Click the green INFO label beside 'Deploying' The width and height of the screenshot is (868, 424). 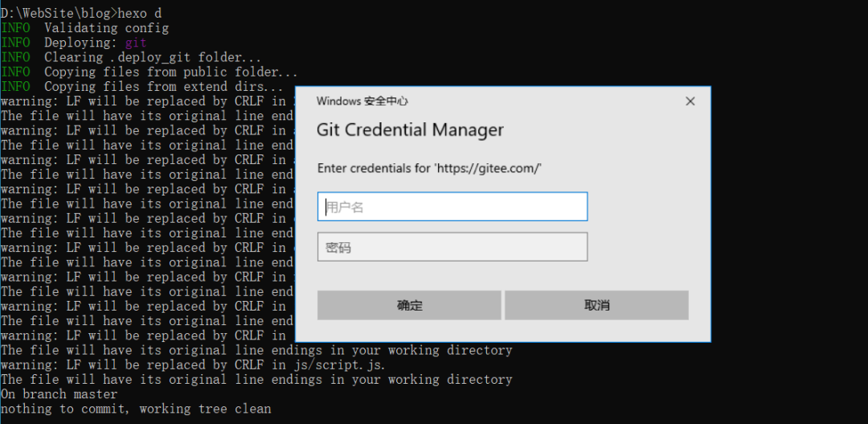click(x=15, y=43)
